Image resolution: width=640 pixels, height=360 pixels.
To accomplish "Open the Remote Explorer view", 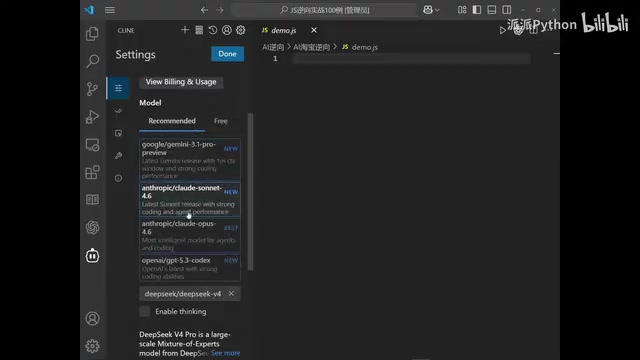I will tap(92, 145).
